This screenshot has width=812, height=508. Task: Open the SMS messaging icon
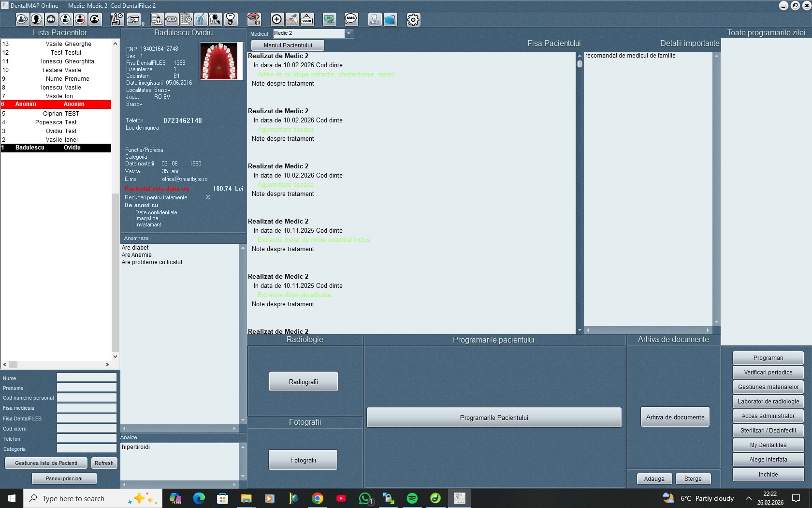click(351, 19)
